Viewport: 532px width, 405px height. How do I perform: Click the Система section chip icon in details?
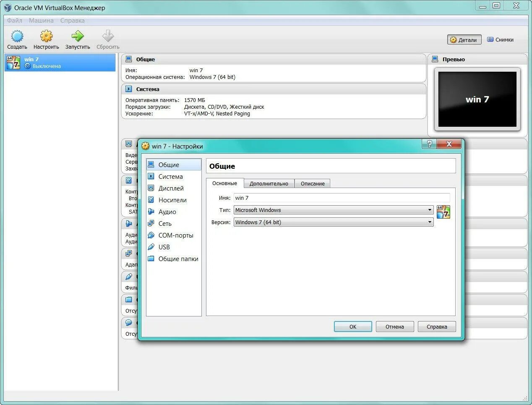pos(129,89)
